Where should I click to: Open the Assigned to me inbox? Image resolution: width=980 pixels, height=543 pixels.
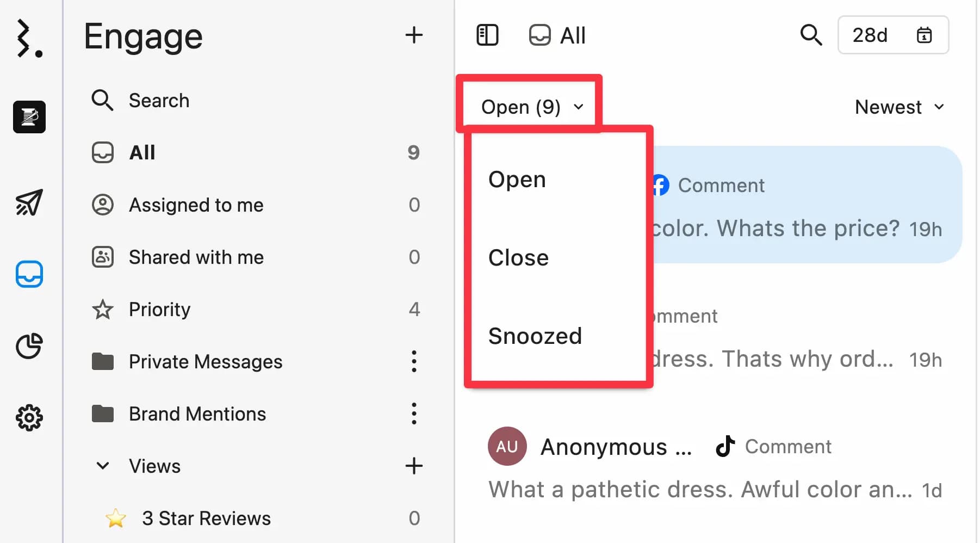196,205
